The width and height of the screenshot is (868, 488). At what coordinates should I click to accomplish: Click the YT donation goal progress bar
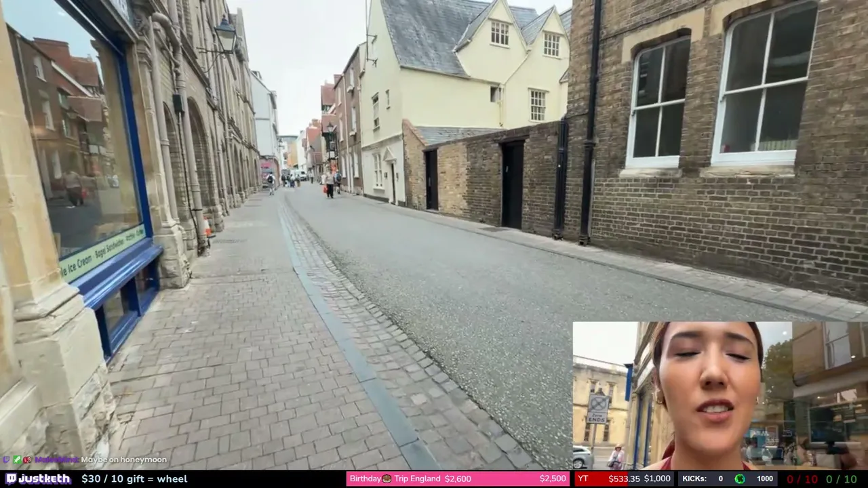coord(624,479)
